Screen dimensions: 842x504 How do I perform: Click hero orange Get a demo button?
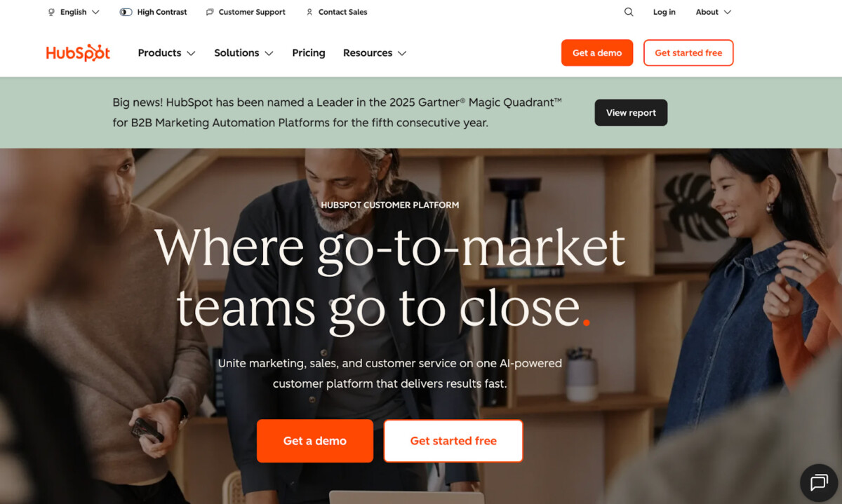tap(315, 441)
